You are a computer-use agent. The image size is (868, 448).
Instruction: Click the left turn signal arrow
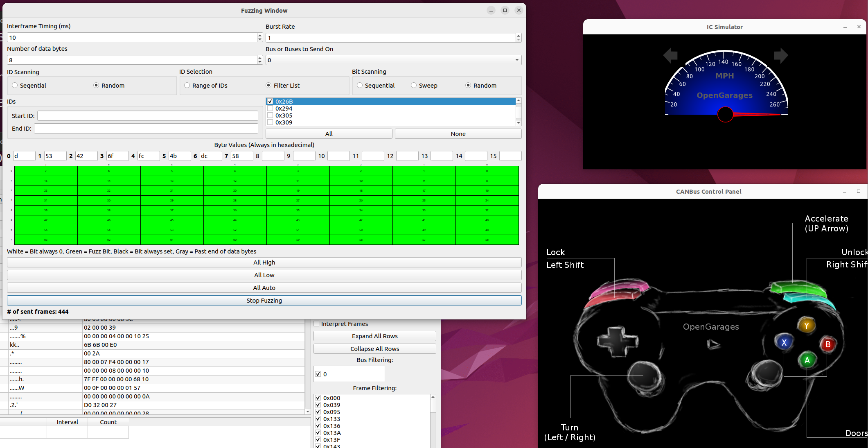coord(670,55)
